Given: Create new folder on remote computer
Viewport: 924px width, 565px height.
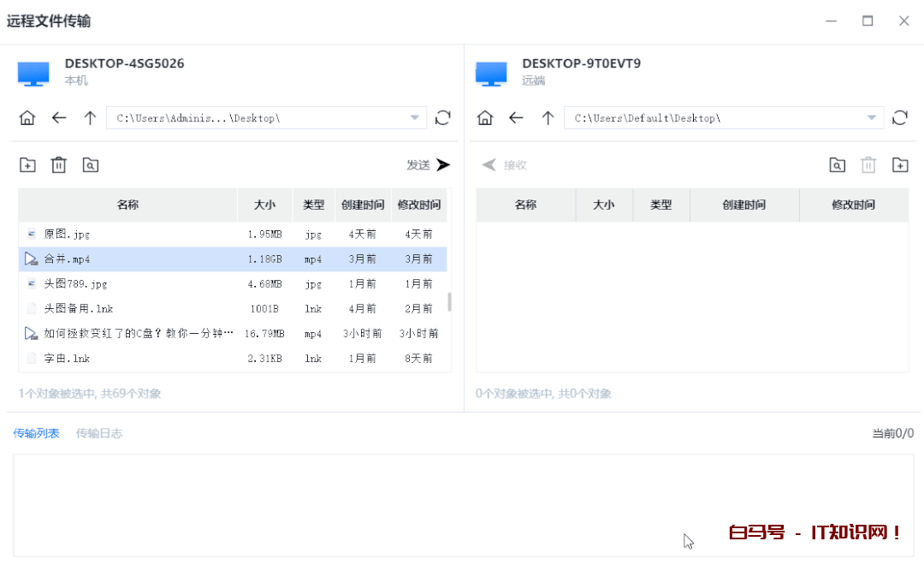Looking at the screenshot, I should click(x=900, y=165).
